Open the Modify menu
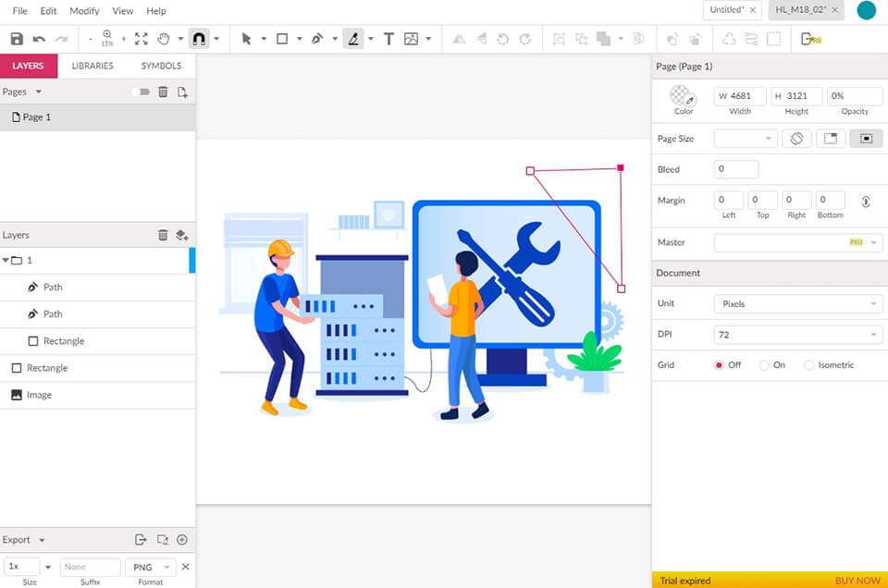Viewport: 888px width, 588px height. 84,11
